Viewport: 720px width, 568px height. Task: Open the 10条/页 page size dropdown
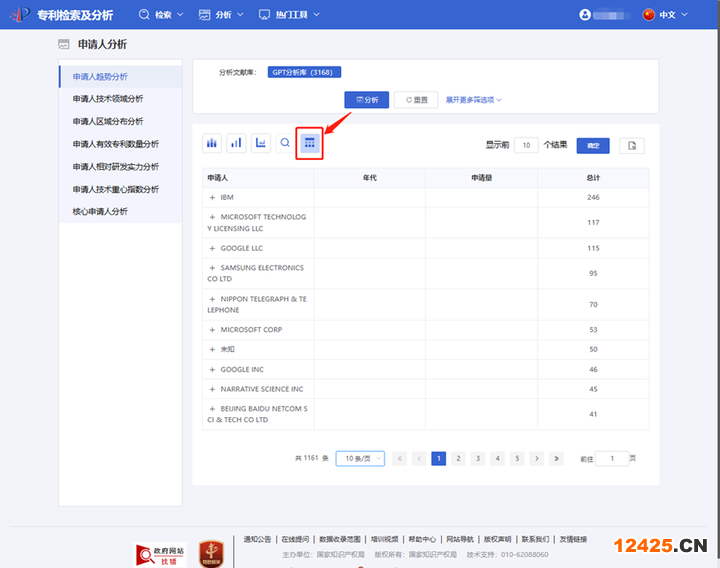pos(360,458)
